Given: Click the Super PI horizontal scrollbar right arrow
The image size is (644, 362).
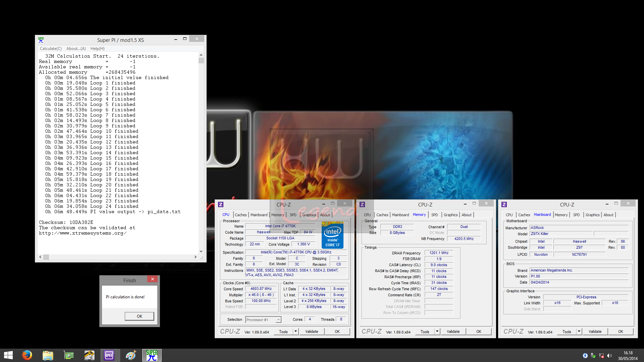Looking at the screenshot, I should (x=196, y=257).
